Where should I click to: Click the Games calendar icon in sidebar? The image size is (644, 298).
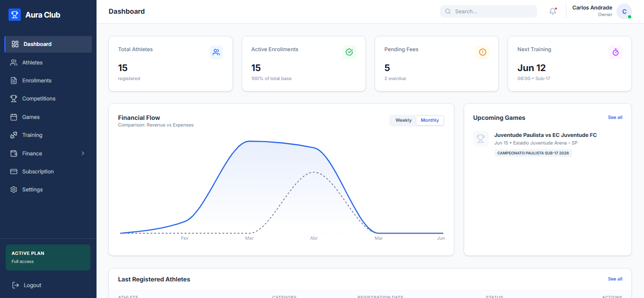tap(14, 117)
